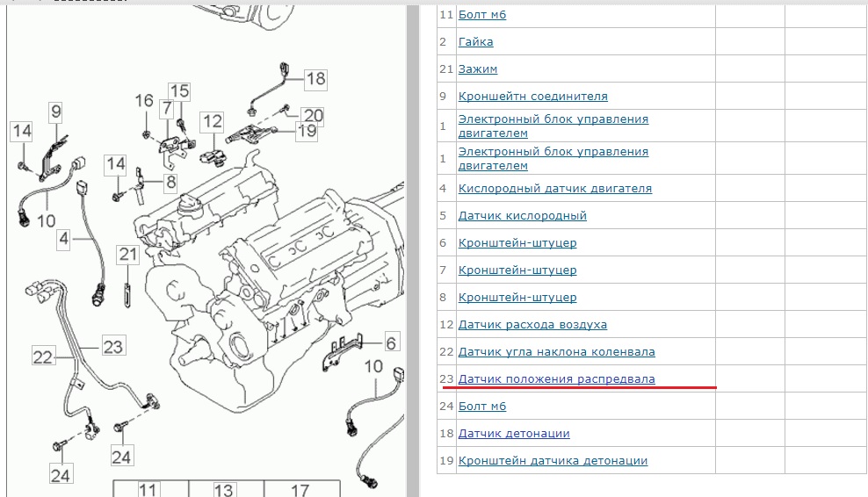This screenshot has height=497, width=868.
Task: Select callout number 4 in the diagram
Action: pyautogui.click(x=64, y=238)
